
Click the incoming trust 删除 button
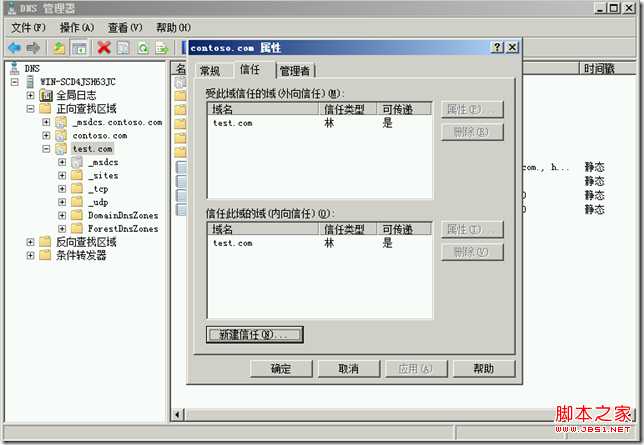(472, 252)
